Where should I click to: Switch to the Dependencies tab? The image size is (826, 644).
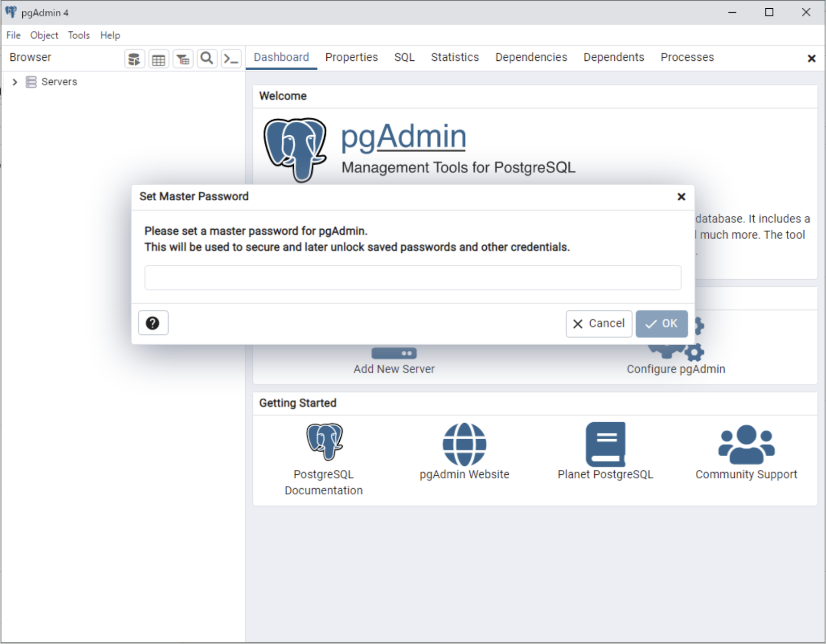[531, 57]
